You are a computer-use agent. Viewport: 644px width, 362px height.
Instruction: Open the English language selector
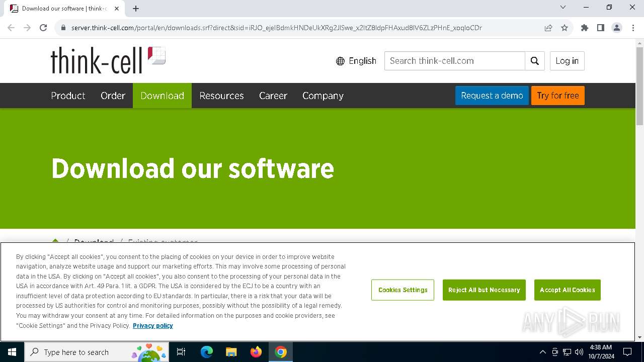(x=356, y=61)
